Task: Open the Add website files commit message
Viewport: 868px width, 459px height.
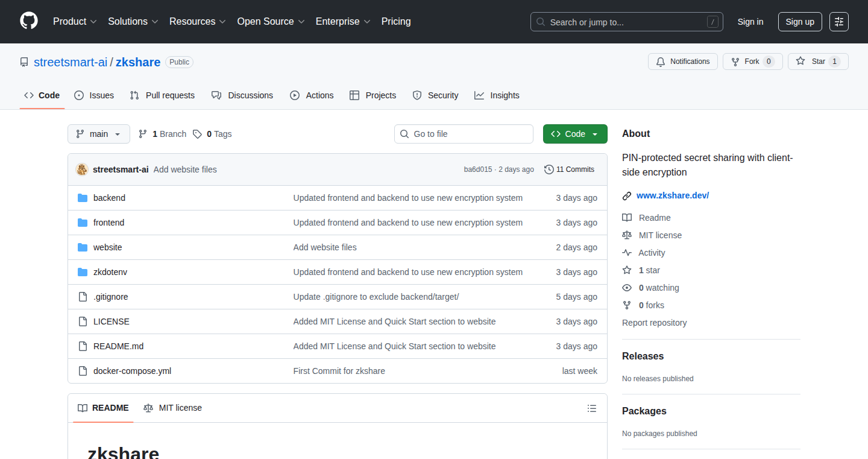Action: click(x=185, y=169)
